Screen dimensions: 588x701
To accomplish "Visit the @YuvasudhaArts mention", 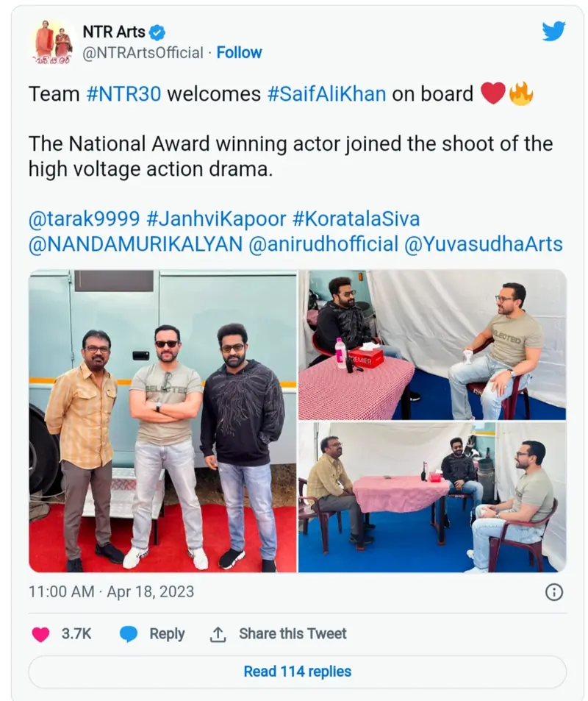I will [x=484, y=244].
